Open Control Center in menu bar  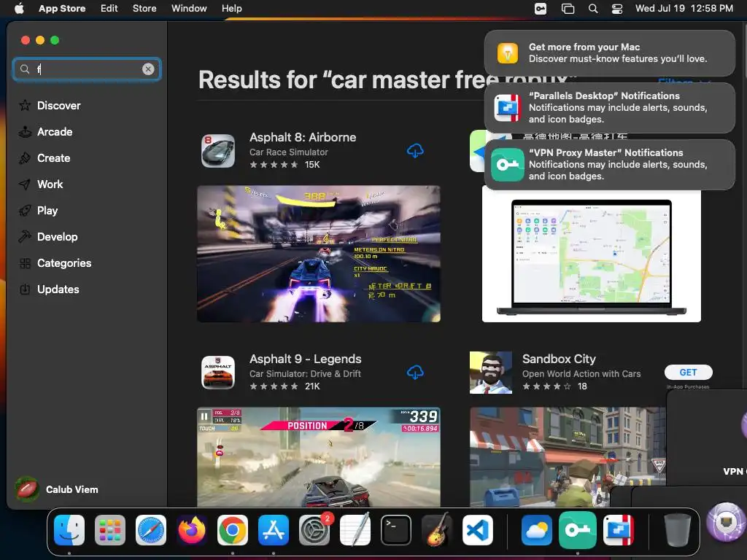tap(617, 9)
